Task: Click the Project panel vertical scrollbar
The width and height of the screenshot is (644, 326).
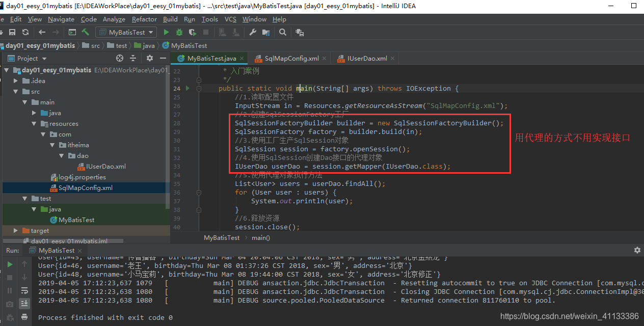Action: click(168, 138)
